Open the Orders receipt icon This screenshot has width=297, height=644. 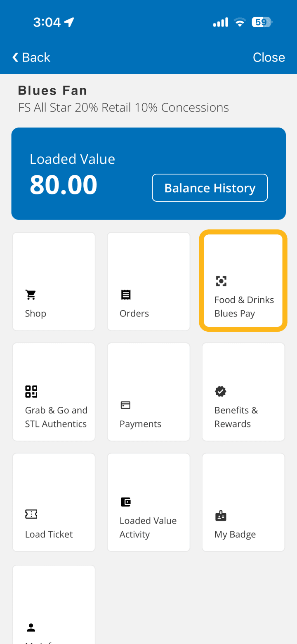click(x=125, y=295)
